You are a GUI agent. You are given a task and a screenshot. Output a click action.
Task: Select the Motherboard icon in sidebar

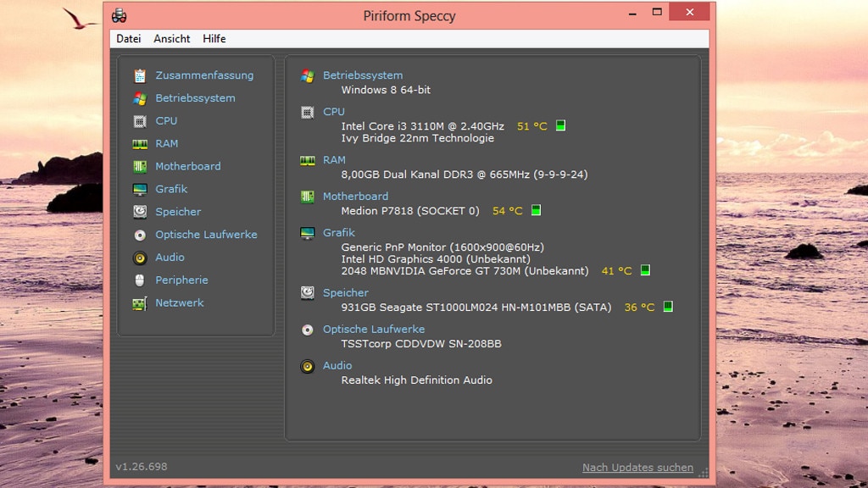click(x=140, y=167)
